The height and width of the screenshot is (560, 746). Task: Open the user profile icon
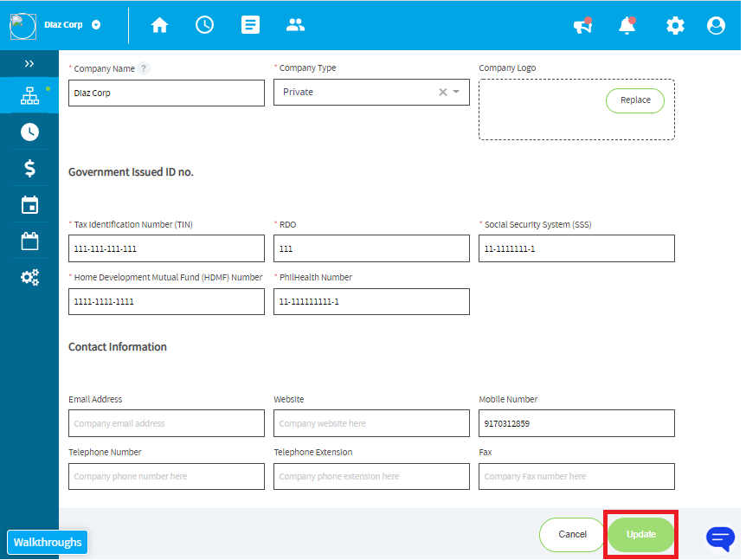[716, 25]
